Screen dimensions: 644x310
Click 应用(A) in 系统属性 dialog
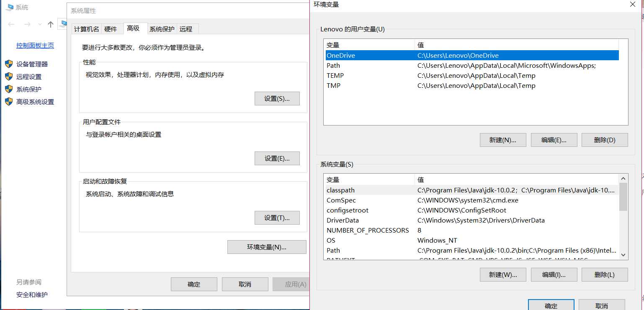coord(291,284)
